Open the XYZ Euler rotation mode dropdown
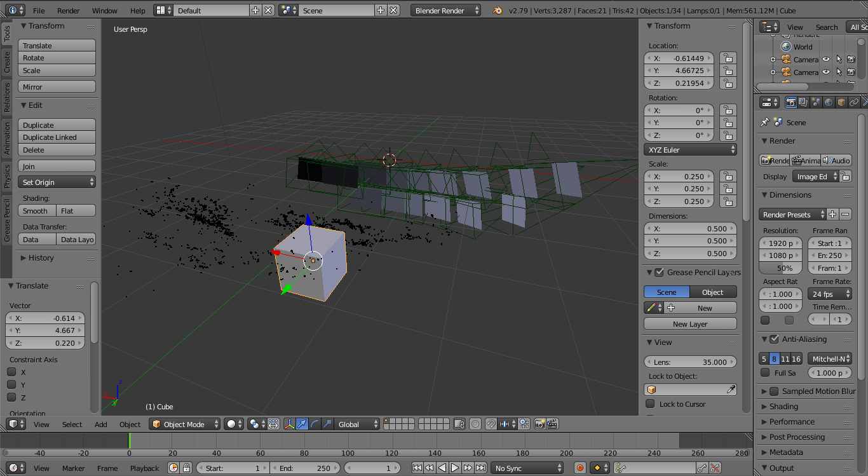868x476 pixels. click(x=690, y=149)
